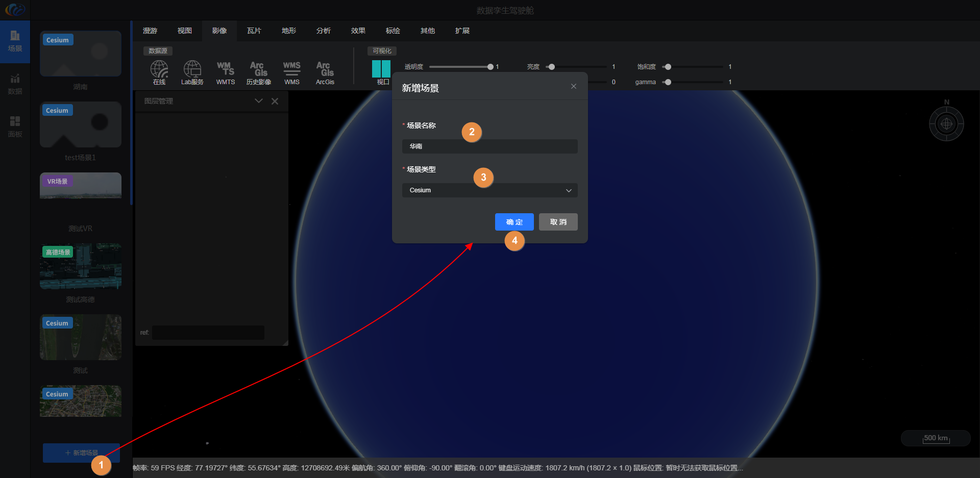Select the 测试高德 scene thumbnail
This screenshot has width=980, height=478.
pyautogui.click(x=81, y=266)
